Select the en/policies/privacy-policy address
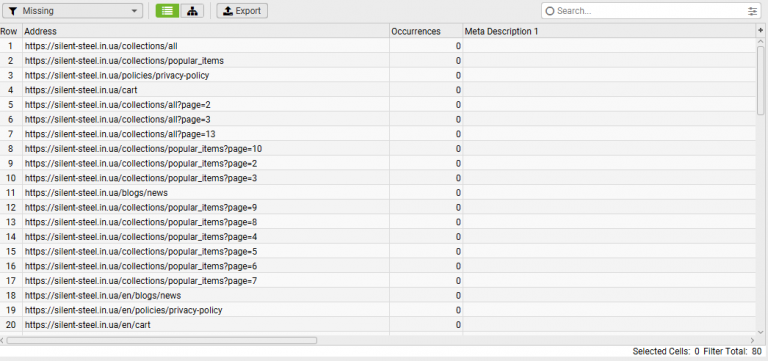 [123, 311]
